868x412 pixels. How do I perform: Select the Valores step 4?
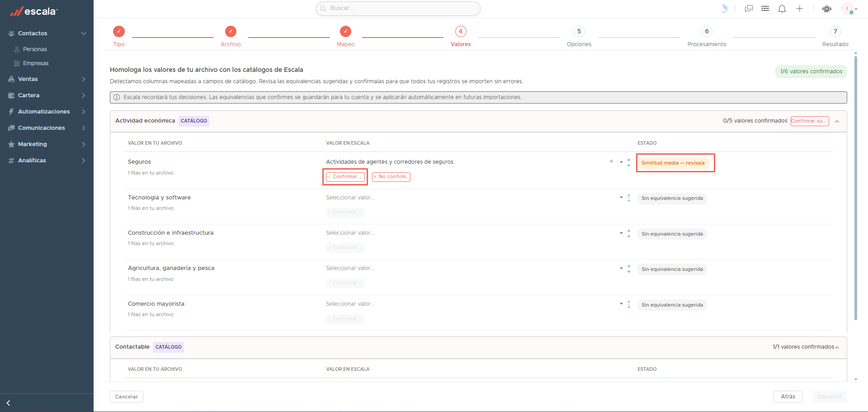point(461,36)
